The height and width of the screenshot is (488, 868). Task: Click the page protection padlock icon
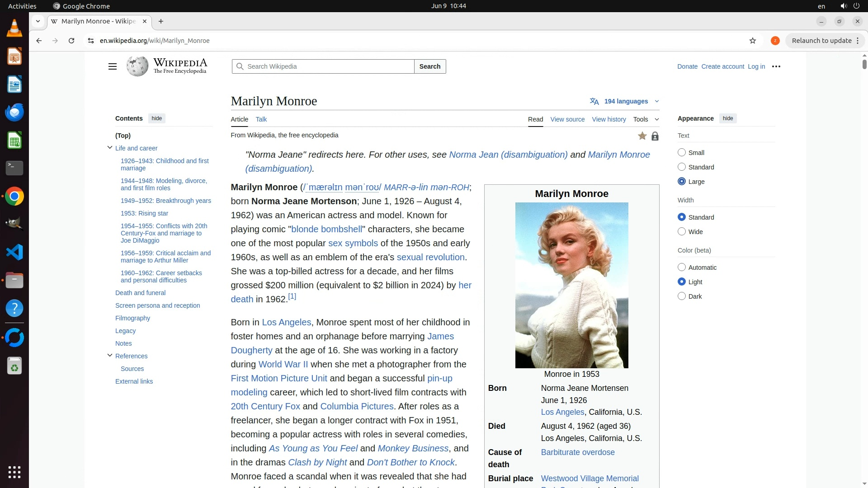(655, 136)
